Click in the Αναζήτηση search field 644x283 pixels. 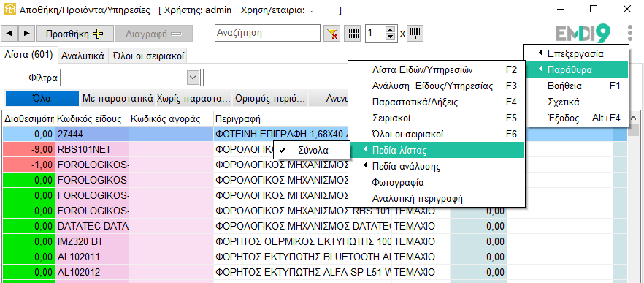(x=267, y=33)
